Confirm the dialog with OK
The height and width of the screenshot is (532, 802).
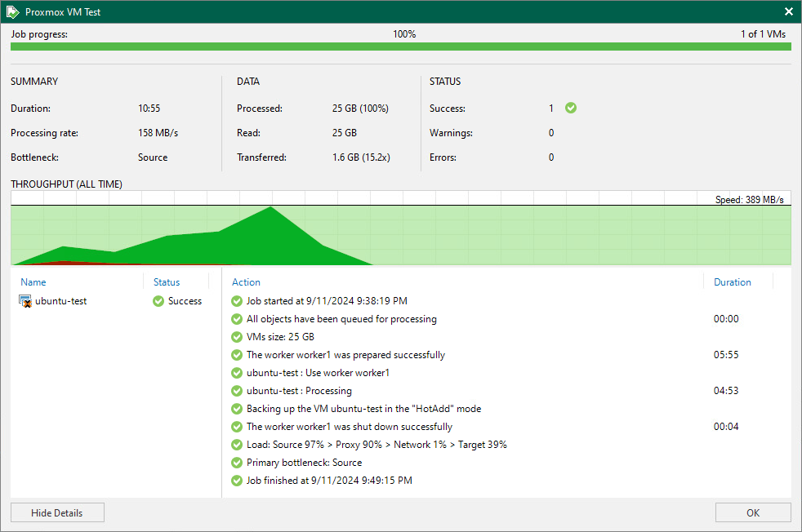pyautogui.click(x=752, y=512)
